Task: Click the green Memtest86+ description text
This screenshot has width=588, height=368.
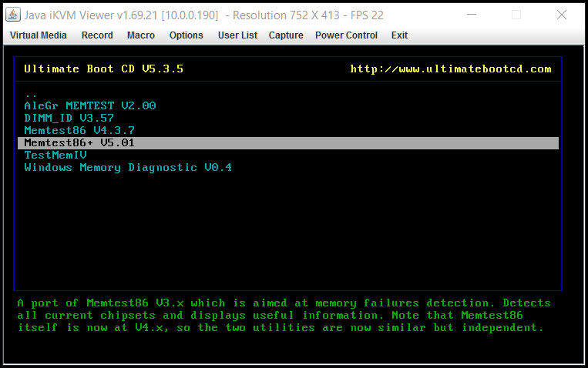Action: click(x=284, y=315)
